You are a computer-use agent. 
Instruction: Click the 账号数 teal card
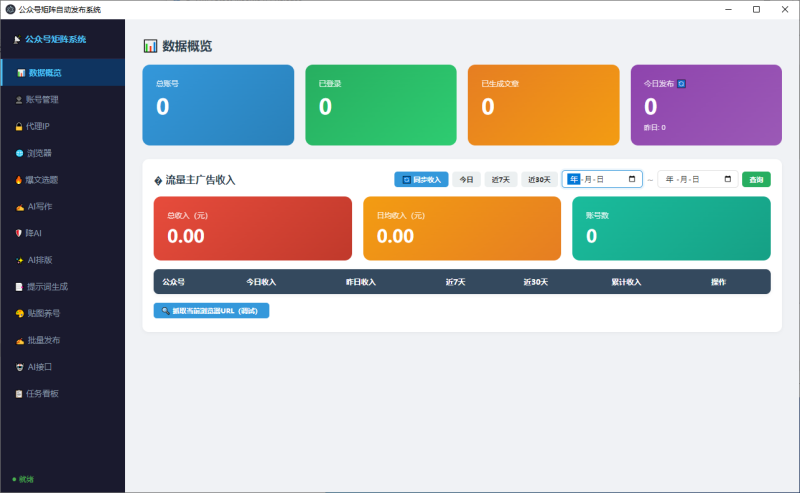671,229
